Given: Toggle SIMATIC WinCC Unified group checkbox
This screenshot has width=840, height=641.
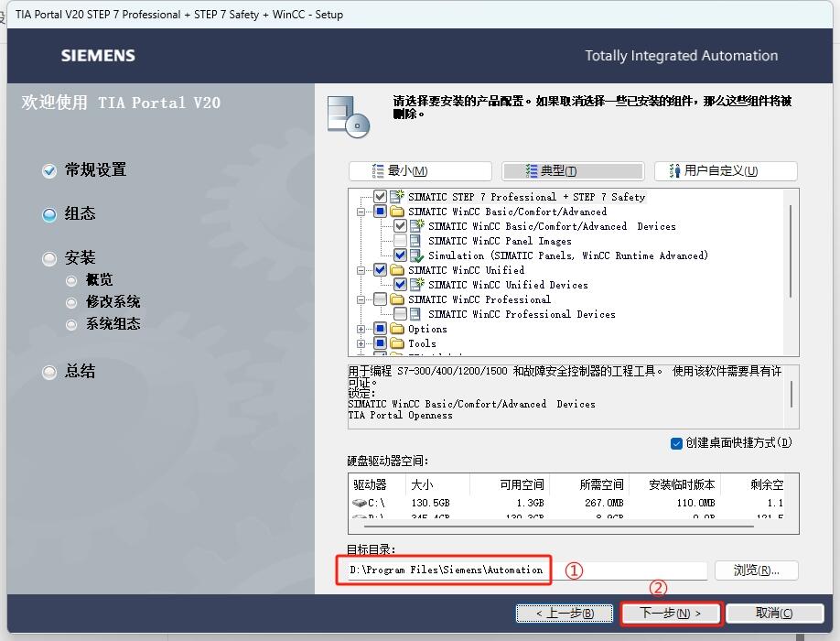Looking at the screenshot, I should [380, 269].
